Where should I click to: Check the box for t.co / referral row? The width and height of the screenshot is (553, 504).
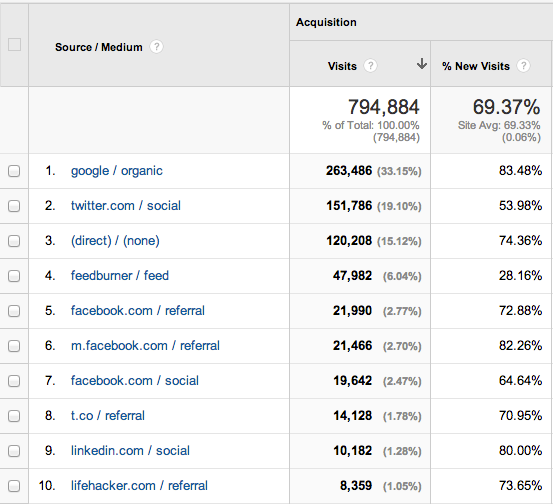coord(14,416)
